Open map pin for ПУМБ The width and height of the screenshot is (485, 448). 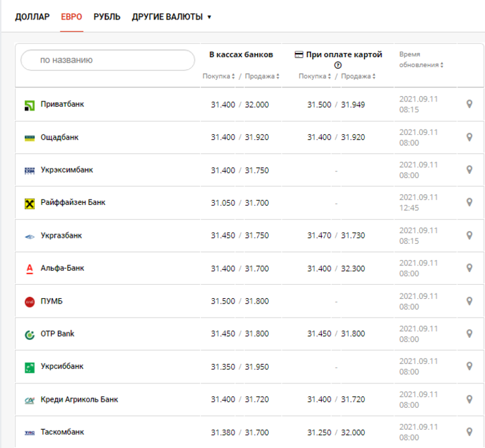(470, 301)
